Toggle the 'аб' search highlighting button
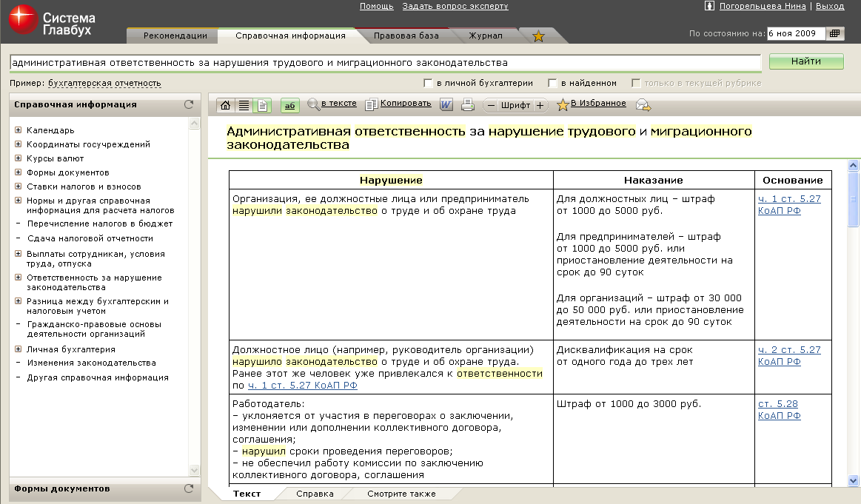Image resolution: width=861 pixels, height=504 pixels. point(289,106)
